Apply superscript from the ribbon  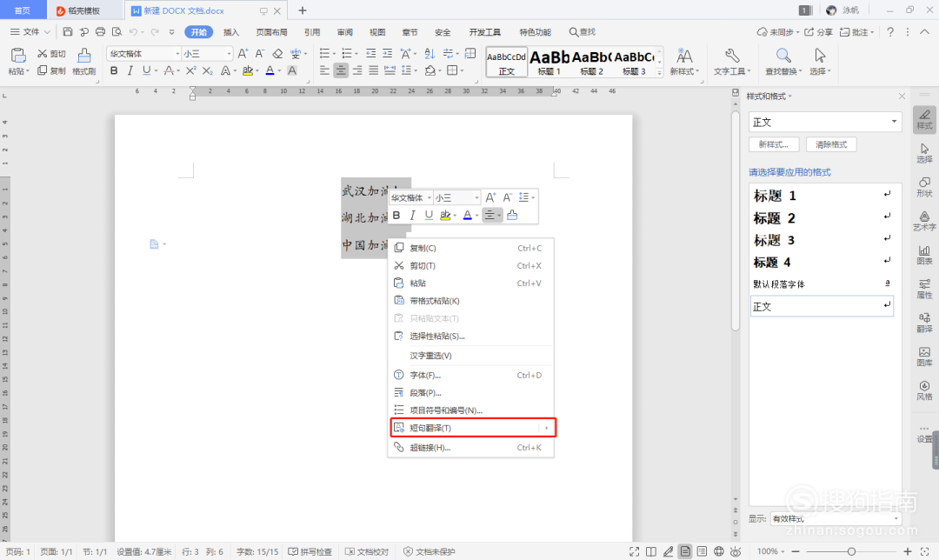click(191, 70)
